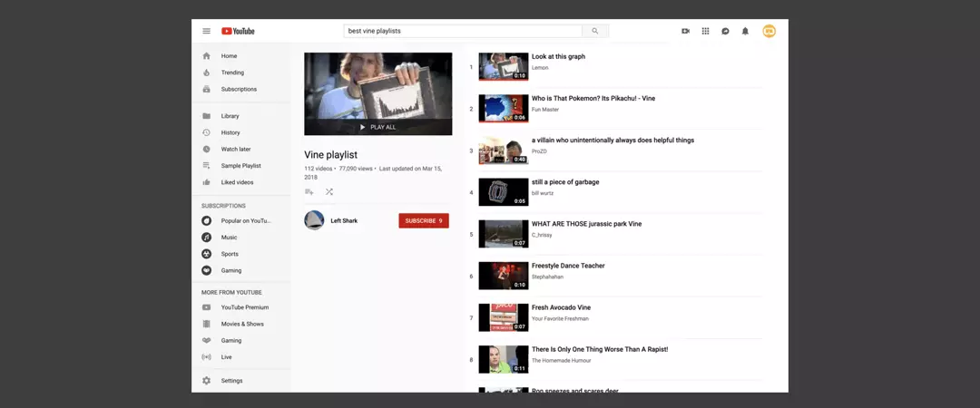Click the search magnifier button
Viewport: 980px width, 408px height.
pos(595,31)
